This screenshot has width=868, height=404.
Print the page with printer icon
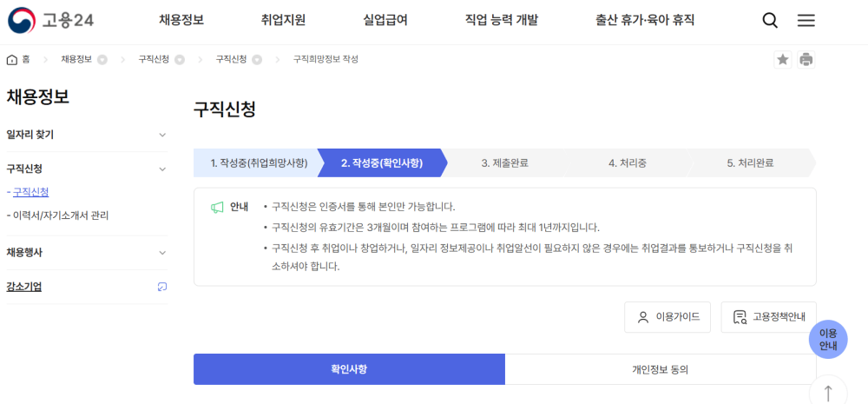click(x=806, y=59)
